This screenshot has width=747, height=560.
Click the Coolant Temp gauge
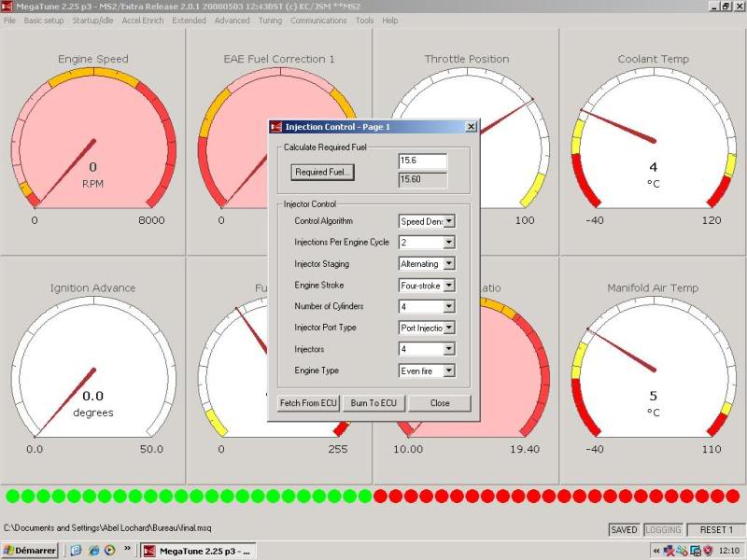tap(653, 142)
